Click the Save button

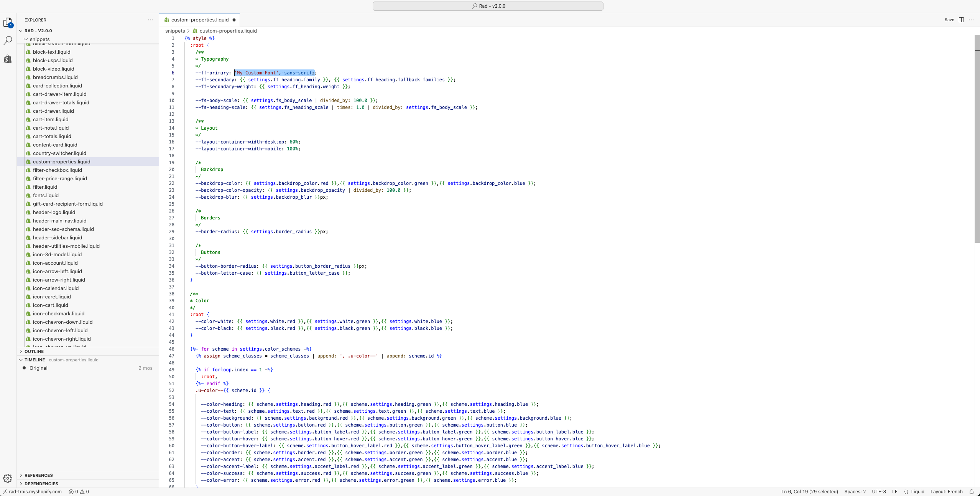click(949, 20)
